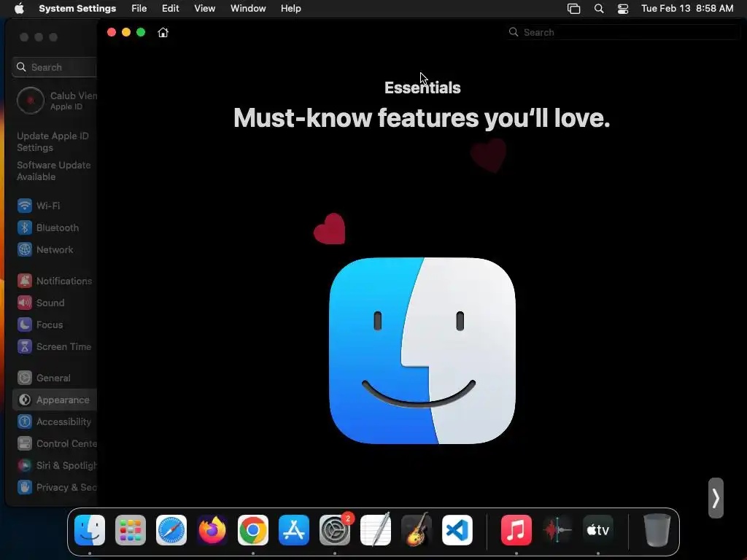This screenshot has height=560, width=747.
Task: Open Finder from the Dock
Action: coord(90,530)
